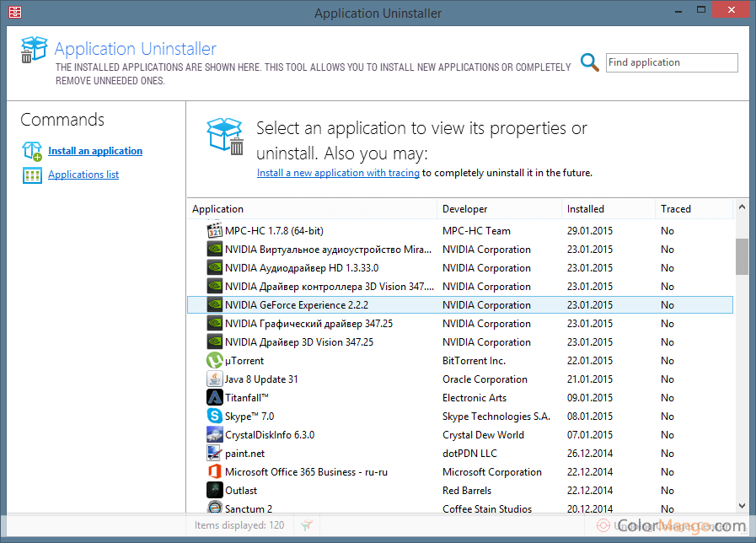This screenshot has height=543, width=756.
Task: Sort list by Traced column header
Action: (x=694, y=209)
